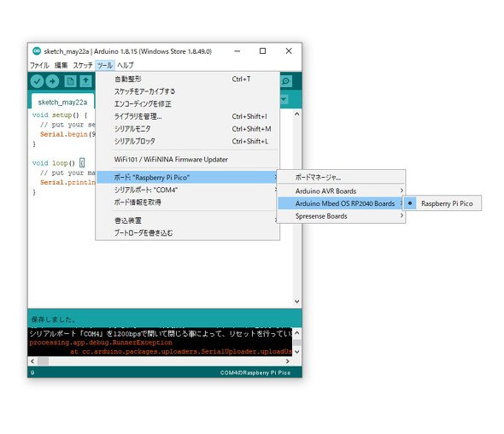Viewport: 504px width, 434px height.
Task: Click the console horizontal scrollbar thumb
Action: [x=43, y=361]
